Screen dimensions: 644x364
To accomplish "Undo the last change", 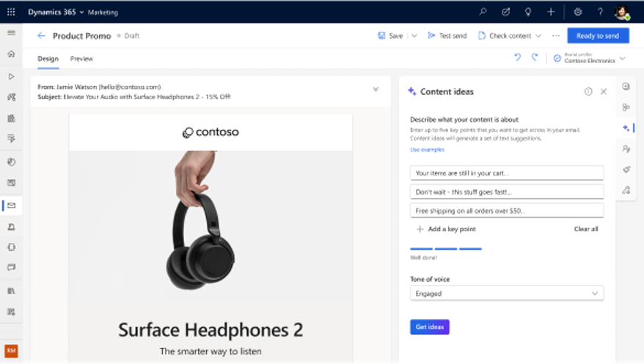I will (x=518, y=57).
